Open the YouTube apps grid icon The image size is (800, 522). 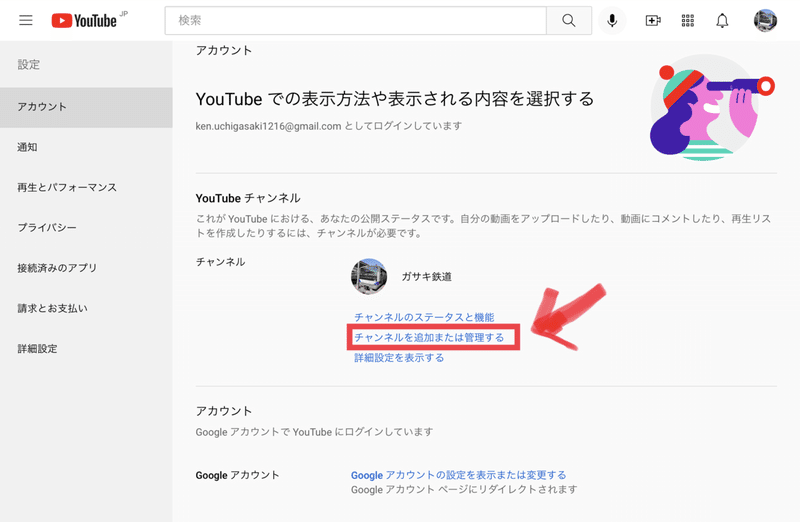pyautogui.click(x=688, y=20)
